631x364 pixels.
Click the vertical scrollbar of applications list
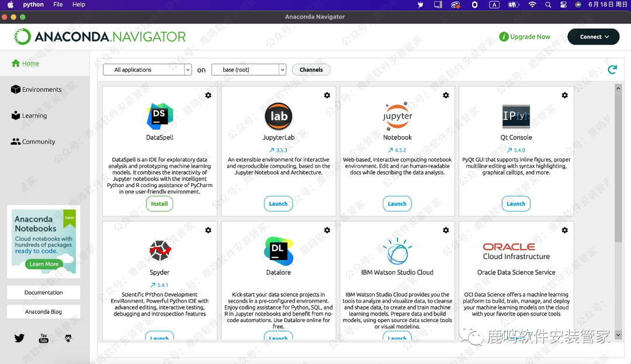[x=618, y=164]
